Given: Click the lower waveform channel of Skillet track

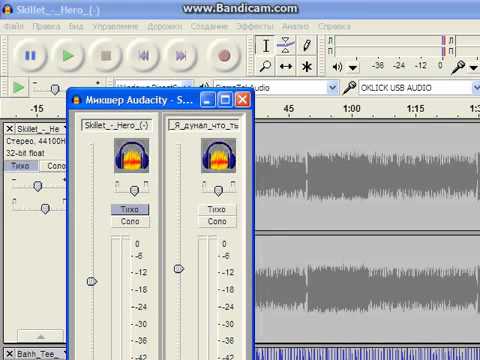Looking at the screenshot, I should coord(367,289).
